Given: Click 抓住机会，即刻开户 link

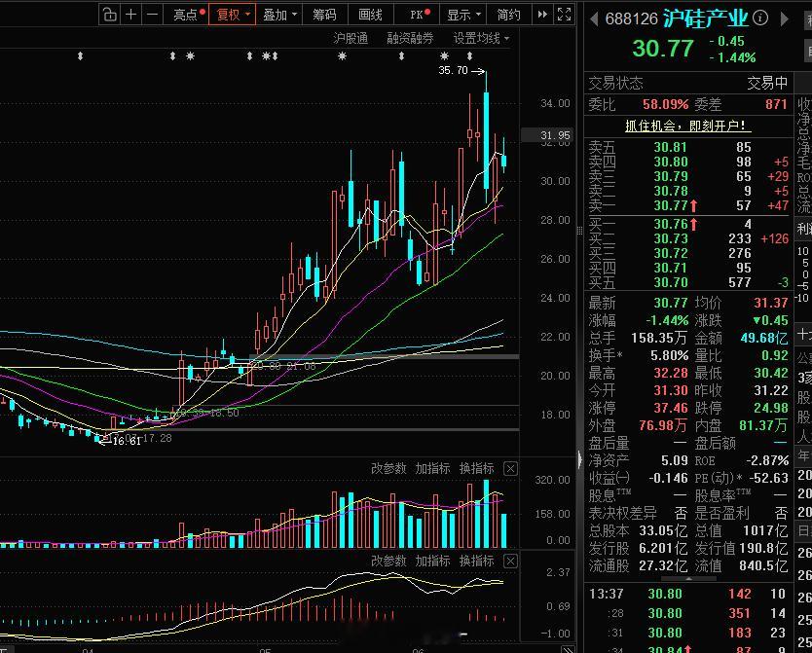Looking at the screenshot, I should pyautogui.click(x=688, y=126).
